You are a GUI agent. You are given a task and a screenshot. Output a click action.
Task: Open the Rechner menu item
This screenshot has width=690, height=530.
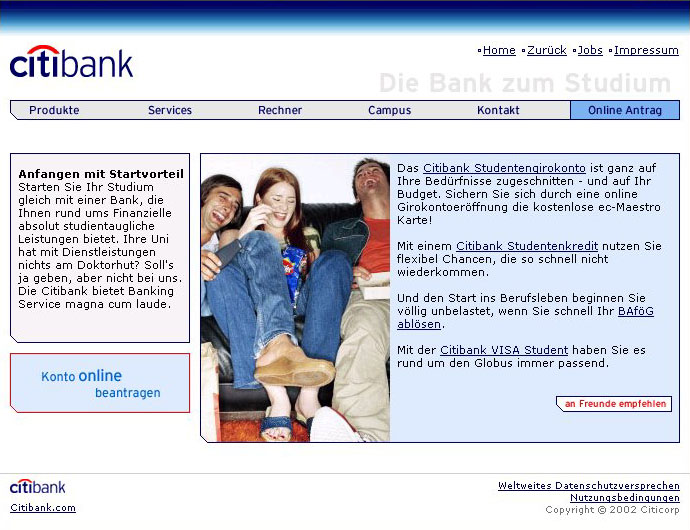pyautogui.click(x=280, y=110)
